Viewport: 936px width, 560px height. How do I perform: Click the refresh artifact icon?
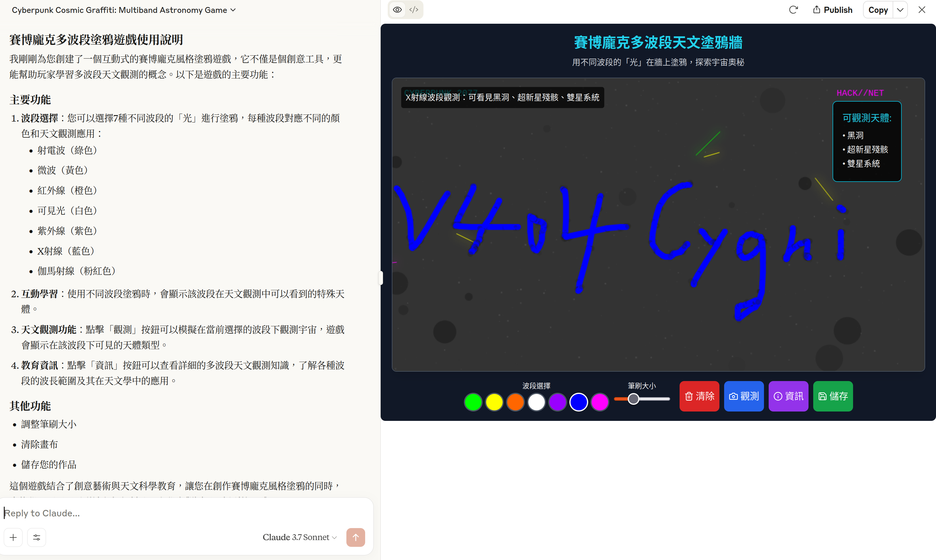793,10
